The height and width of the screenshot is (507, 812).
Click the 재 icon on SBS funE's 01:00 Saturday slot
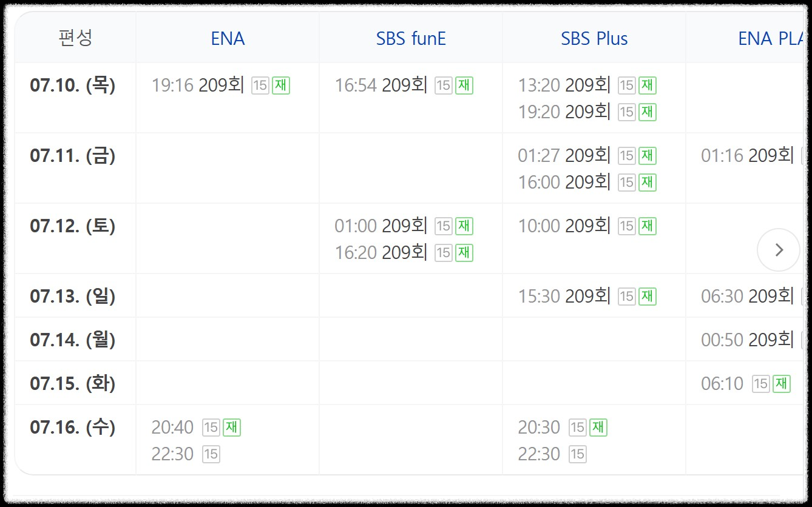pos(464,226)
